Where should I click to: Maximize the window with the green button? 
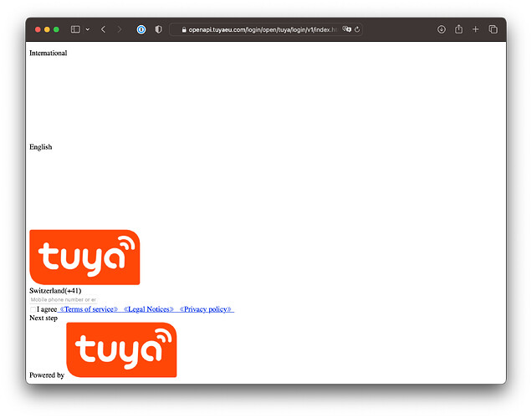click(56, 29)
